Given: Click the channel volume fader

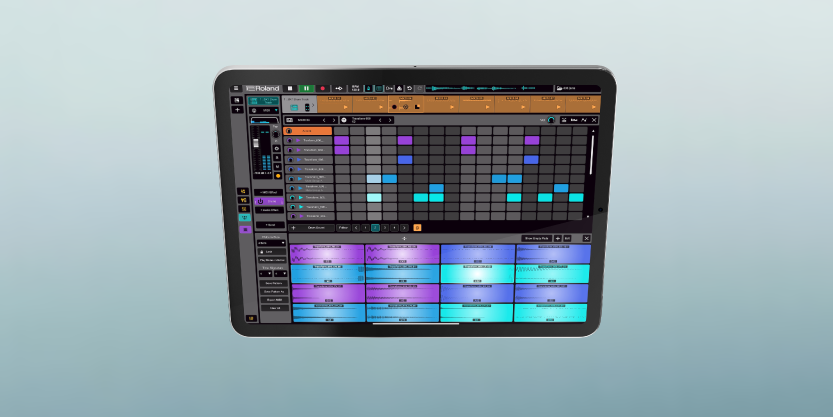Looking at the screenshot, I should click(x=256, y=144).
